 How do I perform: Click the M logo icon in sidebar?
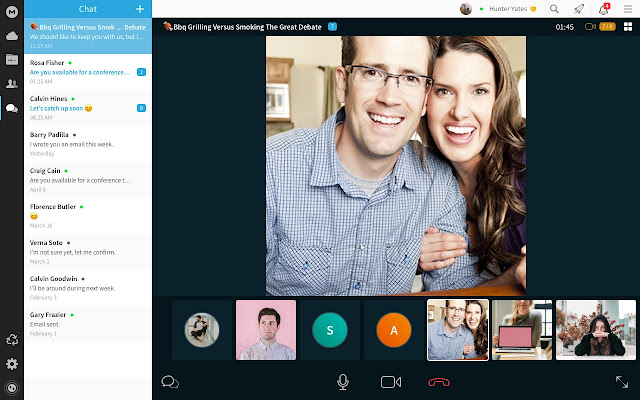pyautogui.click(x=12, y=12)
